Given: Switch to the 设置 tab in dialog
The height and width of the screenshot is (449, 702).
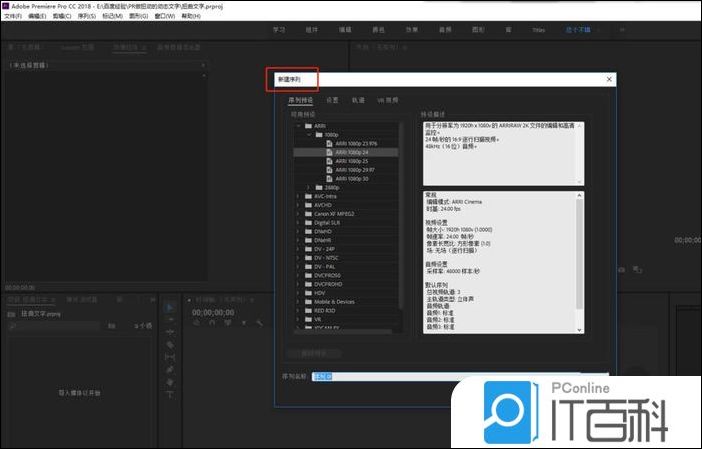Looking at the screenshot, I should tap(332, 100).
